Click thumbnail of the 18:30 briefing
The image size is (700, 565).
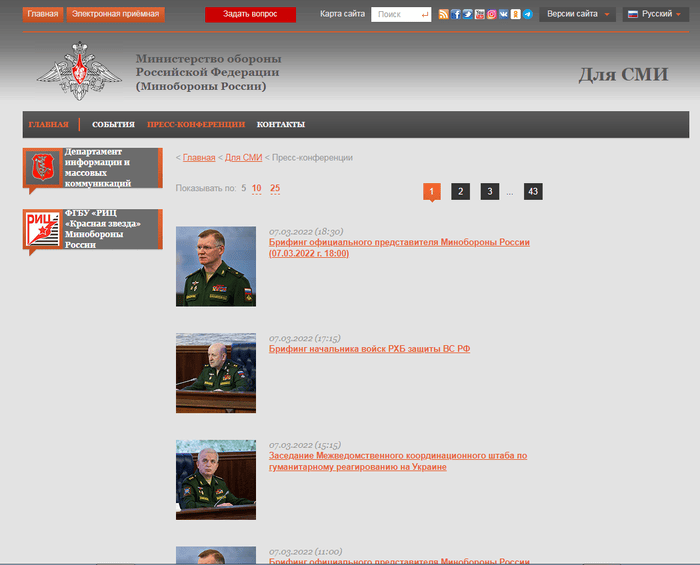[216, 266]
